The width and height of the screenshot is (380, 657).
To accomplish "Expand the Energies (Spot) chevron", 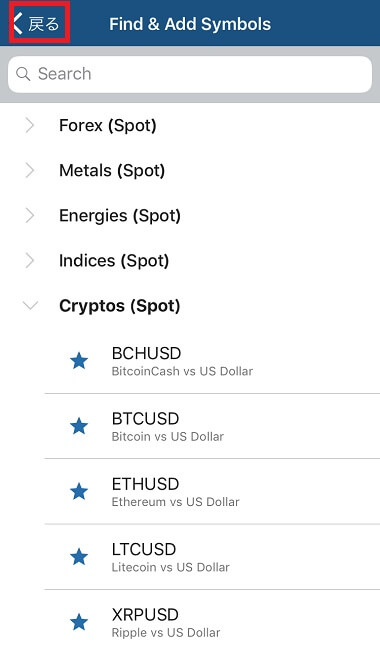I will [x=30, y=215].
